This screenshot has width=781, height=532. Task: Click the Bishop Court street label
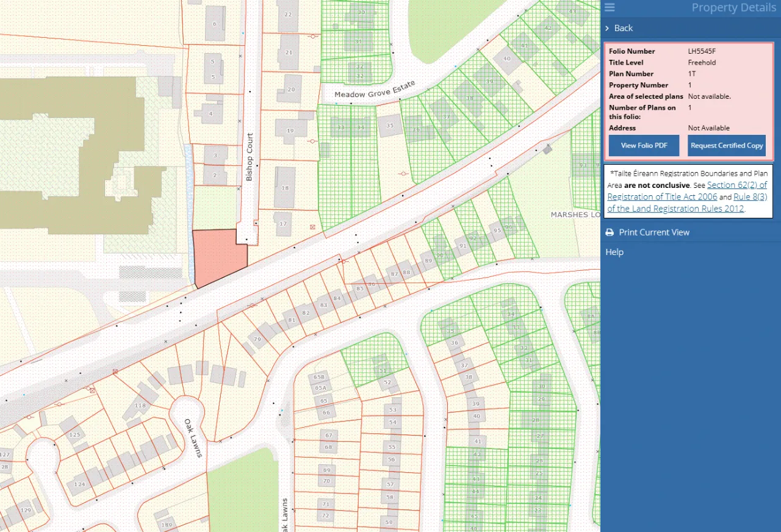(x=249, y=157)
